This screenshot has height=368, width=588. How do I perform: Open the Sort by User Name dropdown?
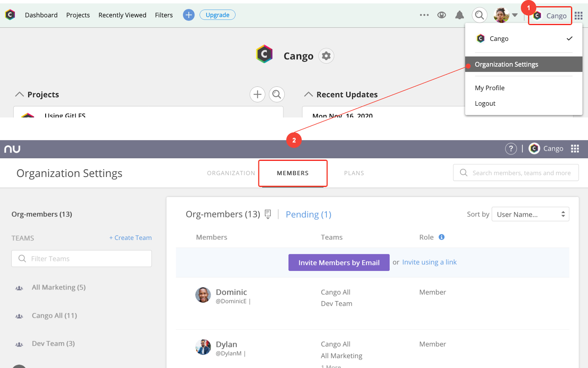530,214
